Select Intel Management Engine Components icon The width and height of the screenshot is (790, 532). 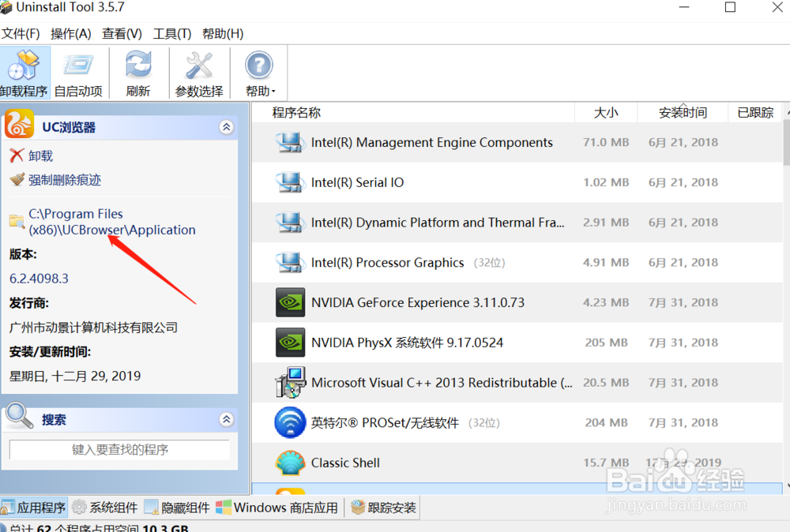pyautogui.click(x=290, y=142)
